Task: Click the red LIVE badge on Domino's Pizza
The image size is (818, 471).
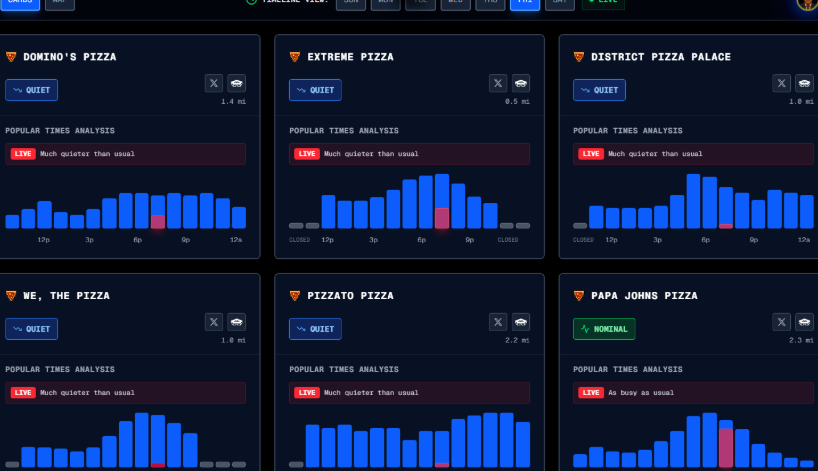Action: [23, 154]
